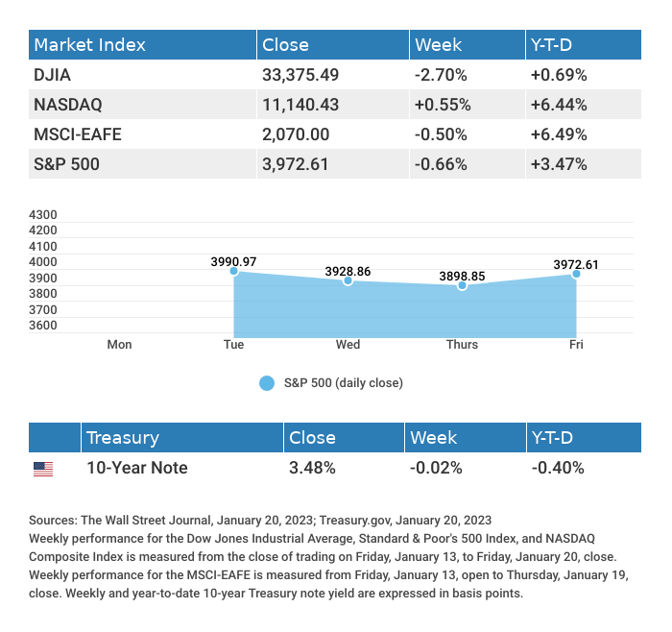672x632 pixels.
Task: Click the US flag icon beside 10-Year Note
Action: (43, 469)
